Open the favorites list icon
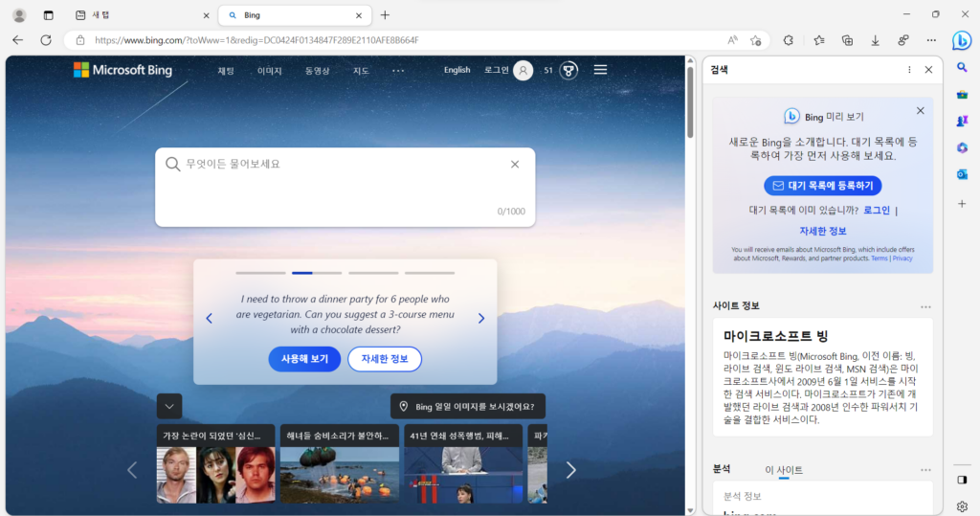Image resolution: width=980 pixels, height=516 pixels. tap(819, 40)
